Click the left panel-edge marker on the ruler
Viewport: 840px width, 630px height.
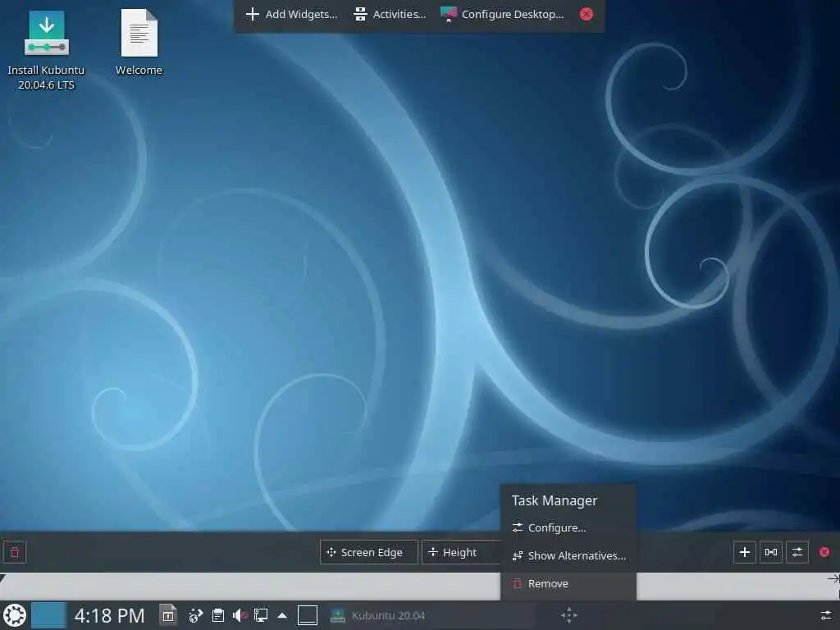pyautogui.click(x=2, y=578)
